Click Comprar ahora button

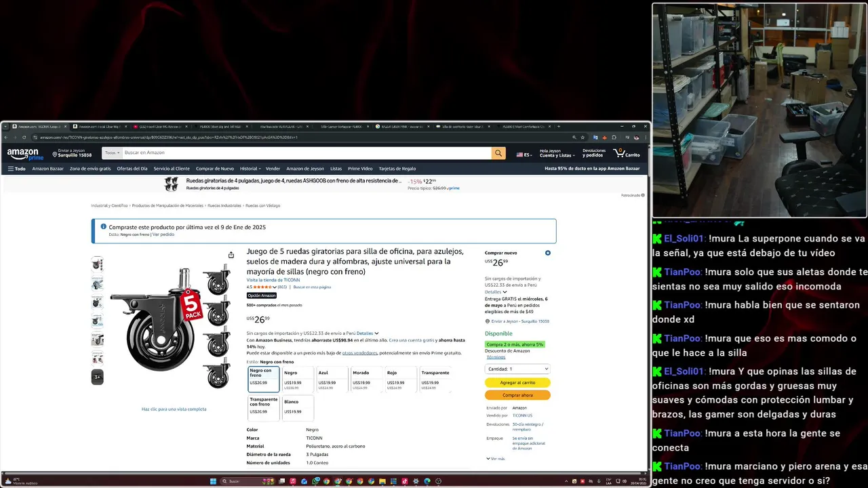coord(517,395)
